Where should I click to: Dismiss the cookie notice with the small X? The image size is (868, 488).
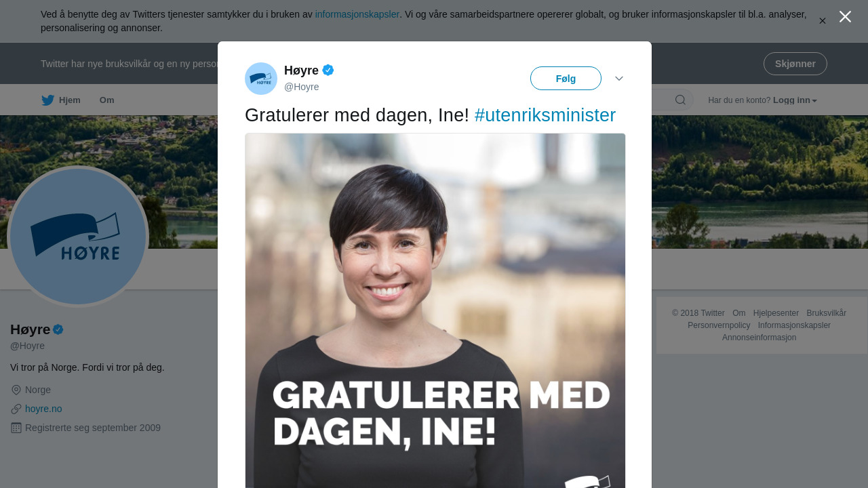(823, 21)
